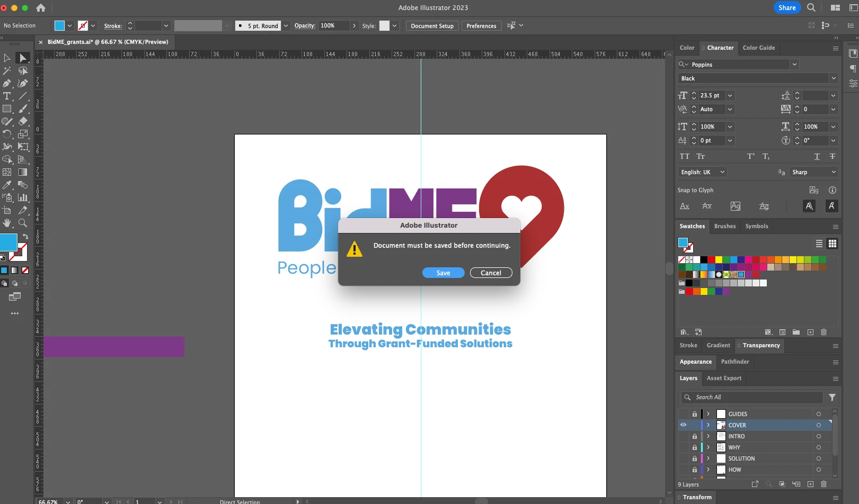Click the filter icon in Layers panel
Viewport: 859px width, 504px height.
pyautogui.click(x=832, y=397)
